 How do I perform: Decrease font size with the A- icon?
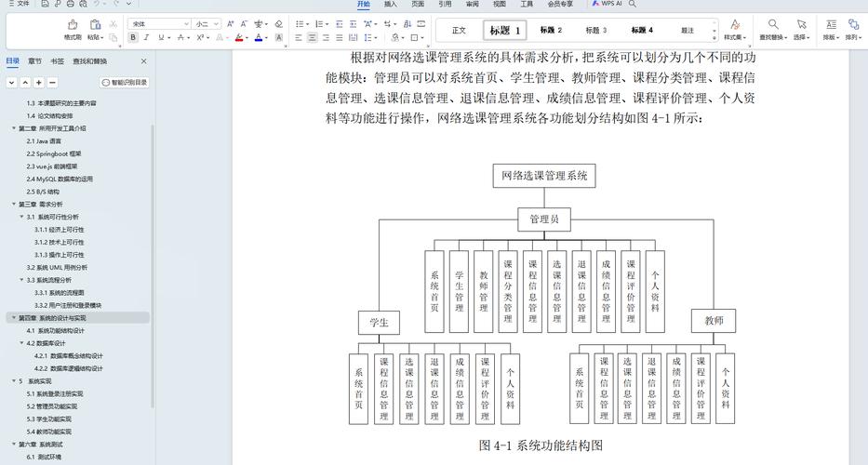pos(244,24)
